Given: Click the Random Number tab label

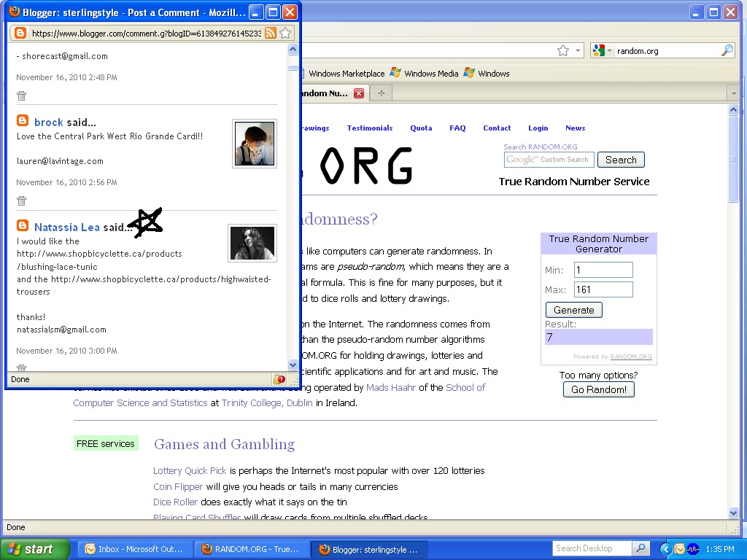Looking at the screenshot, I should [325, 93].
